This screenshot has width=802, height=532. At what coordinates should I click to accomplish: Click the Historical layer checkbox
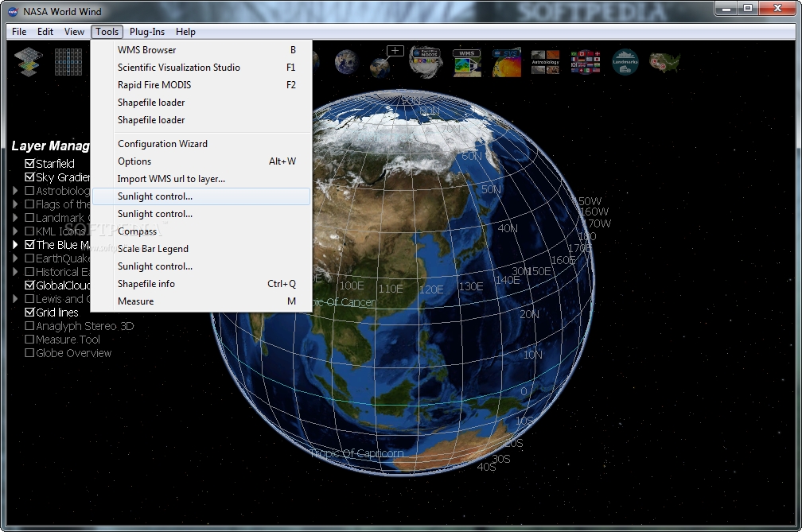click(29, 272)
